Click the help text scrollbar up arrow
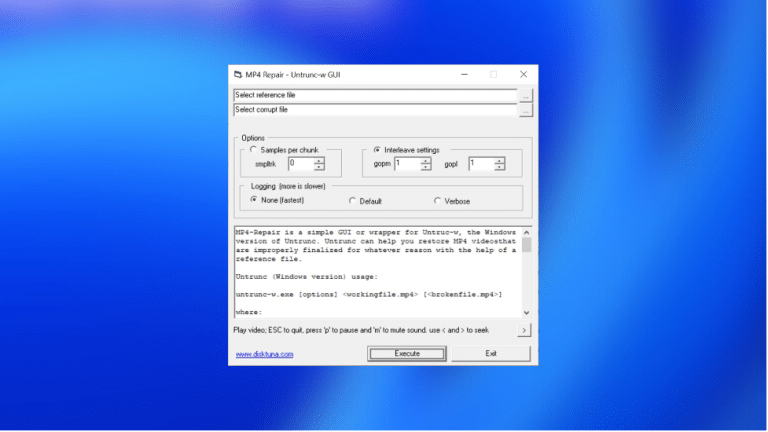 [x=527, y=233]
